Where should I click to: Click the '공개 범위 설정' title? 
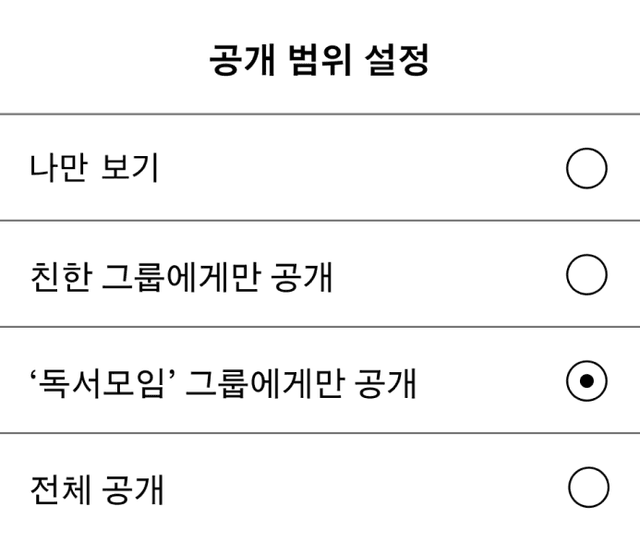[x=319, y=60]
